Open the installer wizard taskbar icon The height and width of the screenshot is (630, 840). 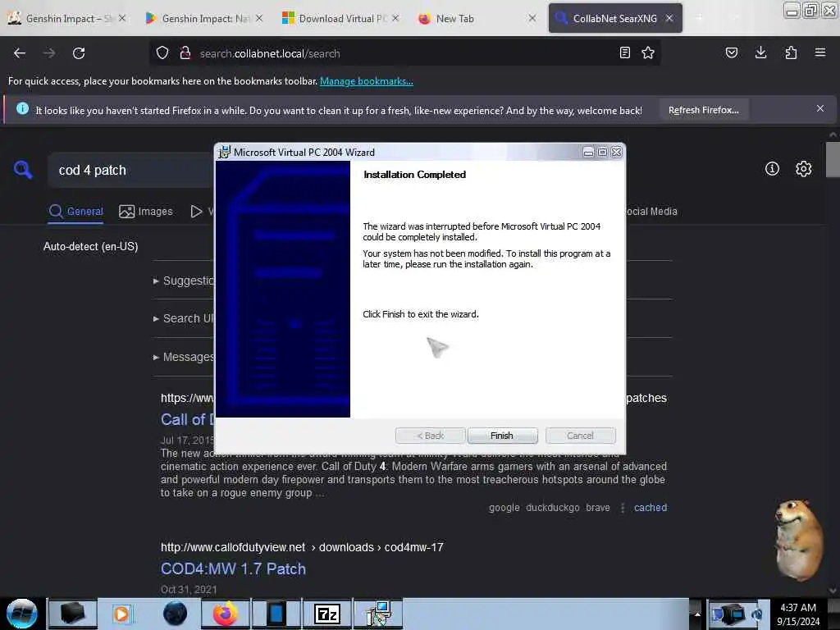point(378,614)
